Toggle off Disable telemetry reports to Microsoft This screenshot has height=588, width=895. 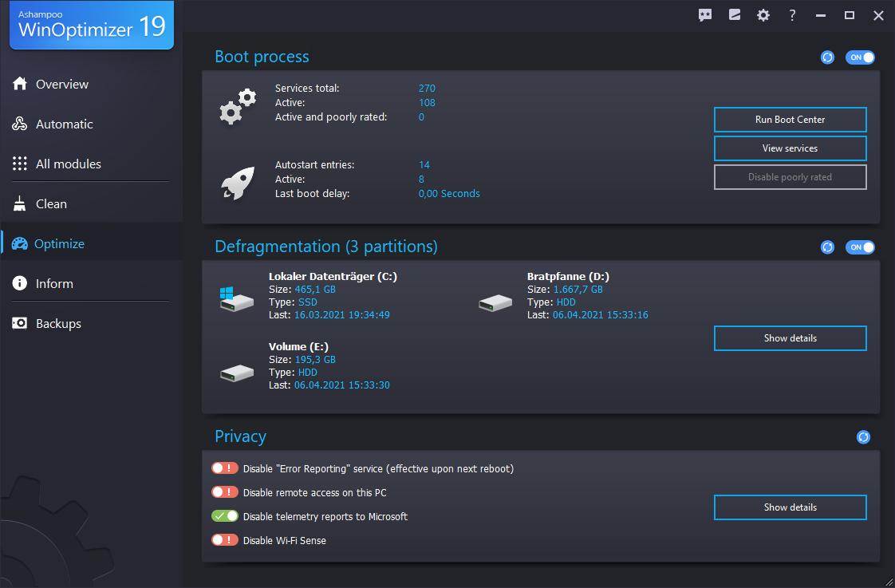224,515
